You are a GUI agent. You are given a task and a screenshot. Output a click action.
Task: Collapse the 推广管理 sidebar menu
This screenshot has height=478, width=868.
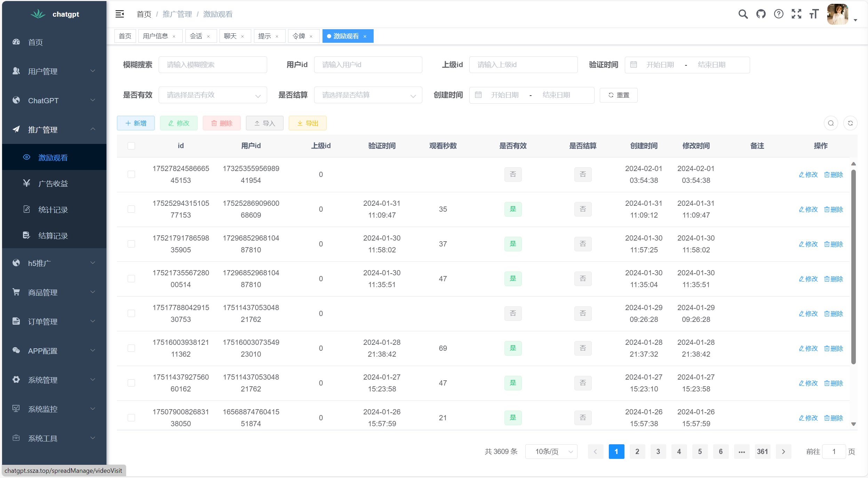click(54, 130)
